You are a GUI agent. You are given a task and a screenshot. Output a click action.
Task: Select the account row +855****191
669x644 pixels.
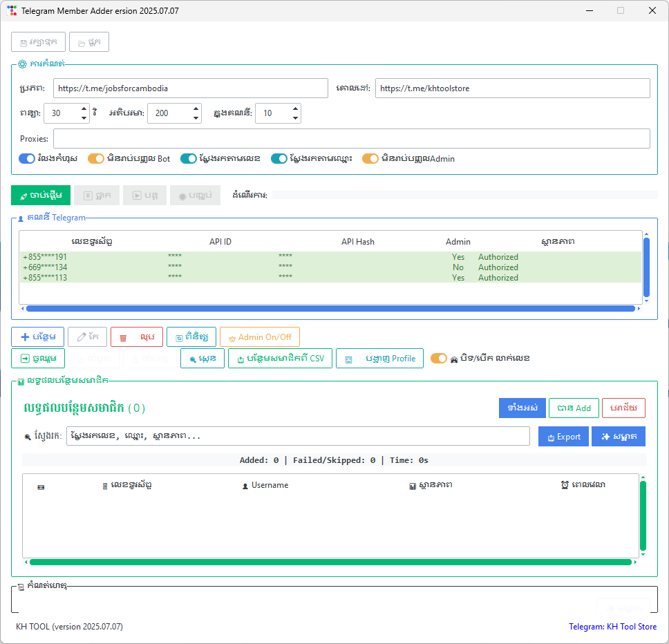330,257
